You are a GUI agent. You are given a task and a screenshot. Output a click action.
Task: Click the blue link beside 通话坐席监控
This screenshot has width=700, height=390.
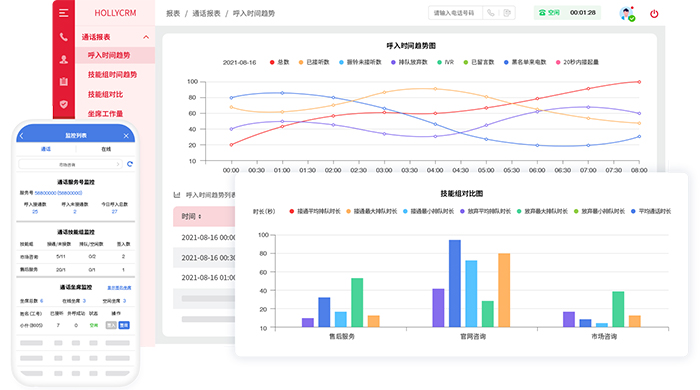pos(119,288)
